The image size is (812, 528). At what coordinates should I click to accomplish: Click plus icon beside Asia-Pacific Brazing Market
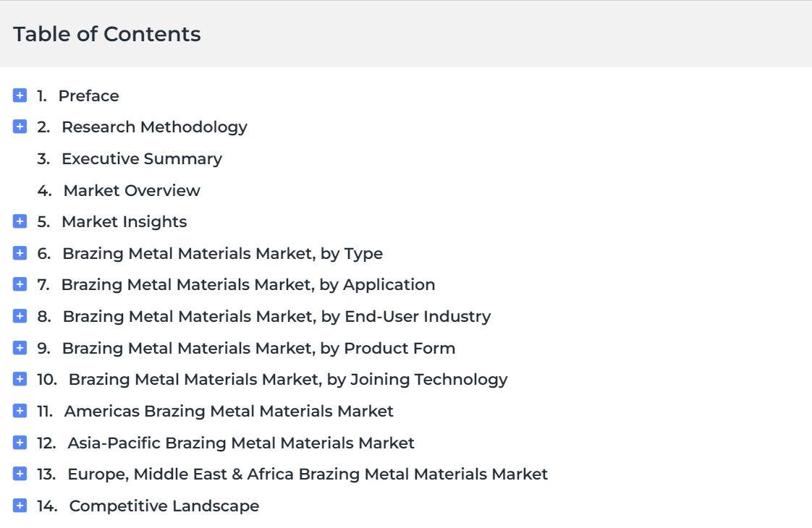pyautogui.click(x=20, y=443)
